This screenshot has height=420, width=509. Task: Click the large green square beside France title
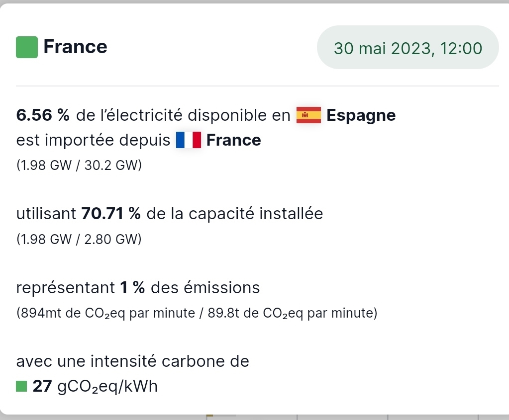click(27, 47)
